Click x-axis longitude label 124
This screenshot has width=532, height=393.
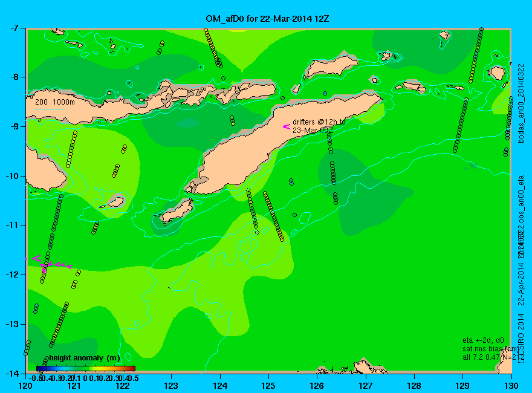point(220,386)
